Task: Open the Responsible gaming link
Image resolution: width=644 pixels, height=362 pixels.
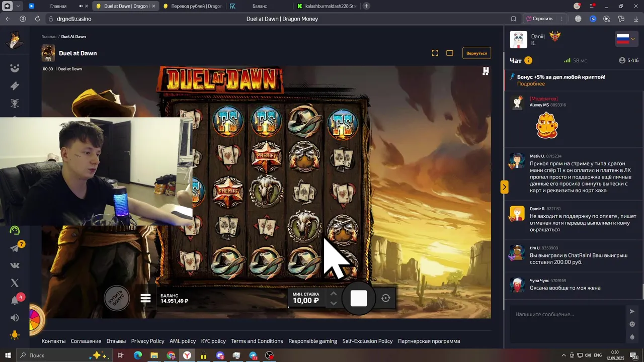Action: 313,341
